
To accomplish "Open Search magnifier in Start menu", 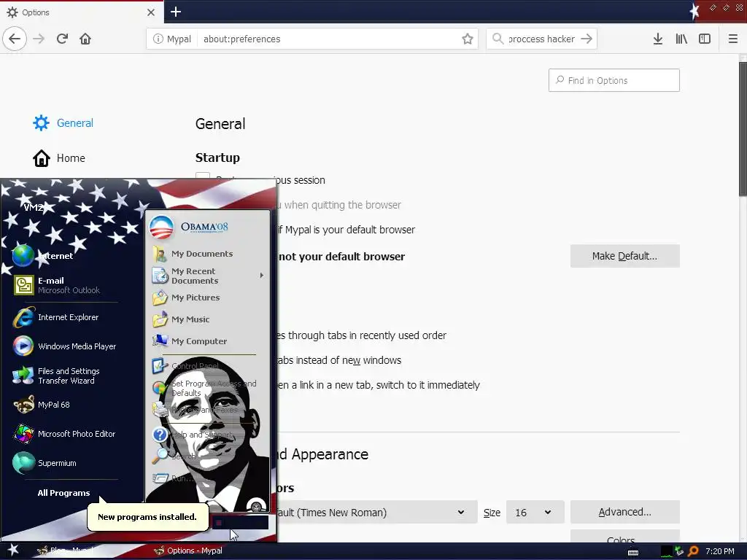I will click(174, 456).
